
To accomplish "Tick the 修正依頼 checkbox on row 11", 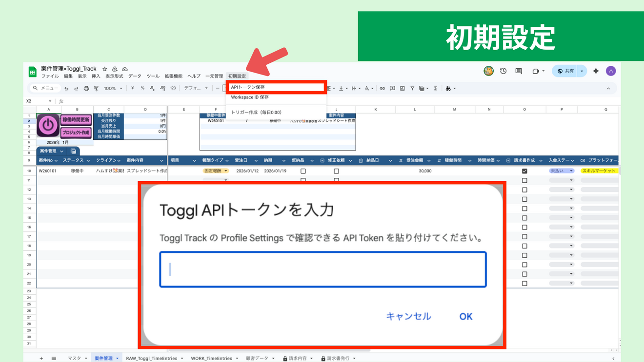I will 336,180.
